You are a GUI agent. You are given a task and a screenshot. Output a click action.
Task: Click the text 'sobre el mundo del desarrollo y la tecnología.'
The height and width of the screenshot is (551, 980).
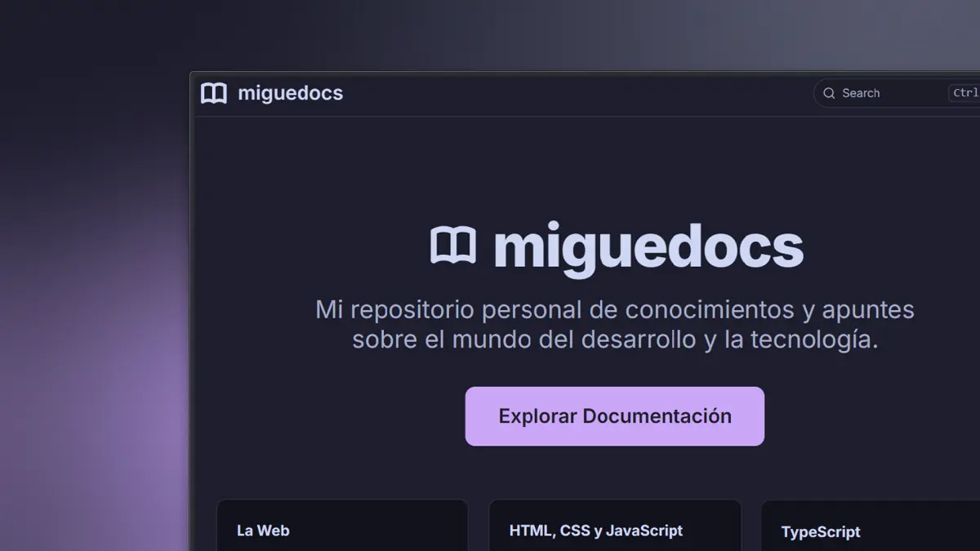615,340
